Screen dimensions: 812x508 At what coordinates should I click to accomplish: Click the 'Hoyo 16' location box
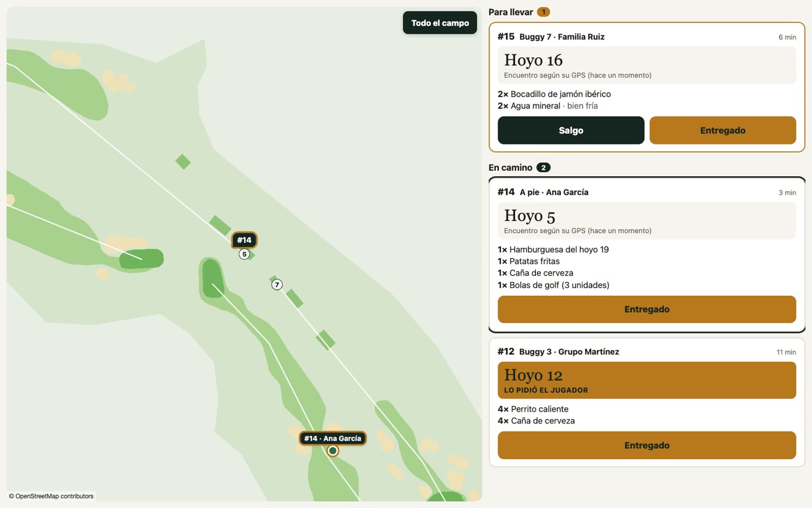(647, 65)
